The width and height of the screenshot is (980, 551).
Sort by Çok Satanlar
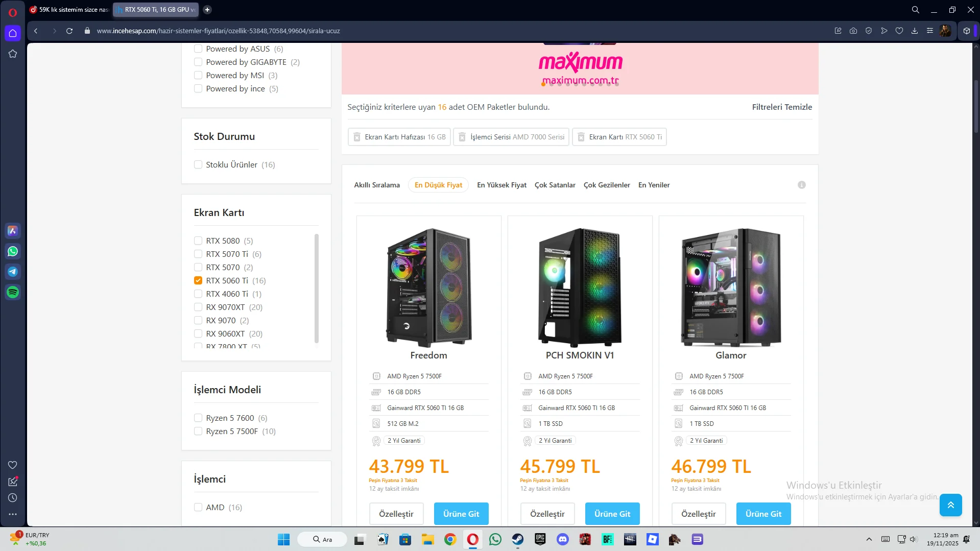click(x=555, y=185)
